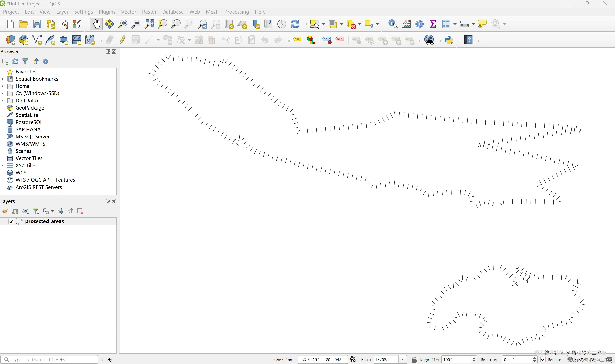Toggle the Render checkbox in status bar

click(x=543, y=360)
